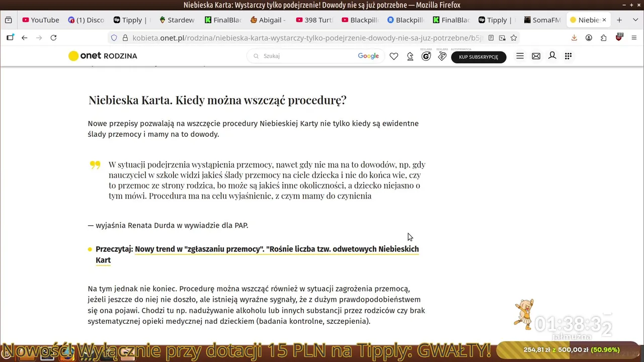Switch to the Discord tab
This screenshot has height=362, width=644.
coord(86,20)
